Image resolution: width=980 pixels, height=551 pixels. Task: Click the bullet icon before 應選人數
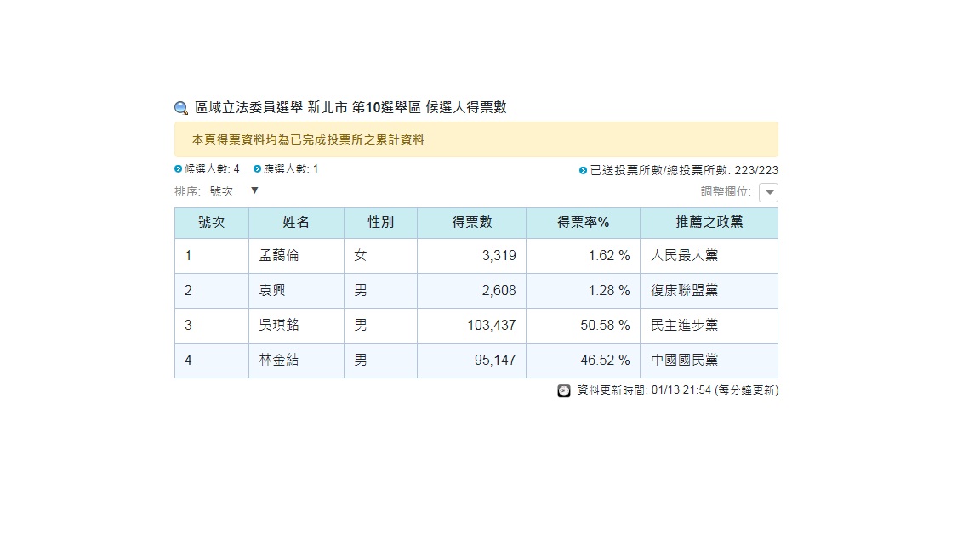point(257,168)
